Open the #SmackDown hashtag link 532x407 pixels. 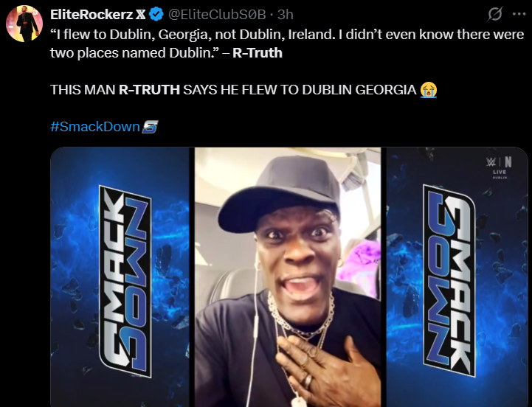[95, 127]
